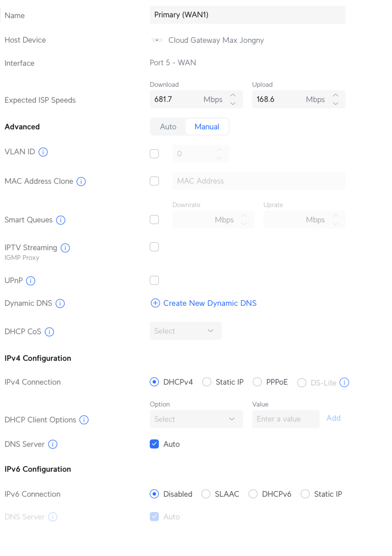The width and height of the screenshot is (392, 556).
Task: Click the DHCP CoS info icon
Action: pyautogui.click(x=49, y=332)
